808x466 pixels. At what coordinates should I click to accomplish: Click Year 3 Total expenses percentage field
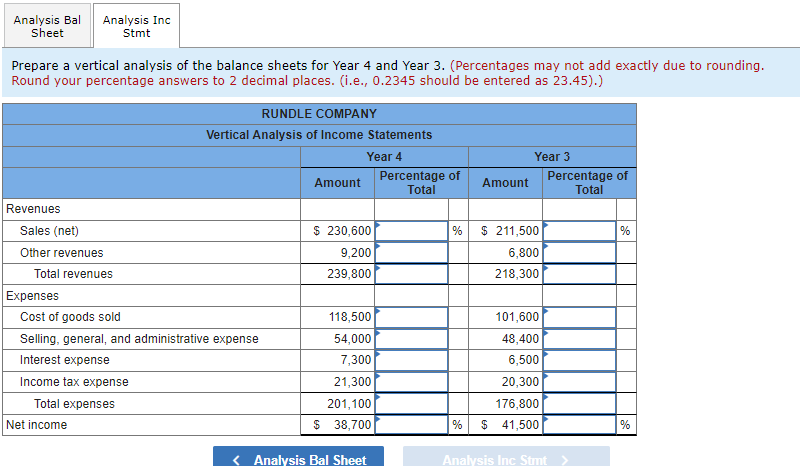[x=579, y=404]
